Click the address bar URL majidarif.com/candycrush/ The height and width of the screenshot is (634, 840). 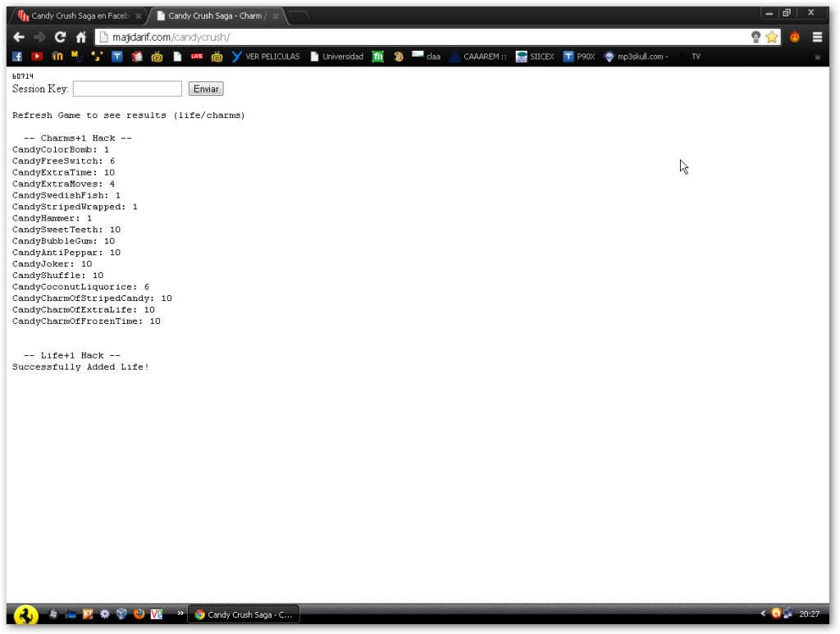coord(171,37)
